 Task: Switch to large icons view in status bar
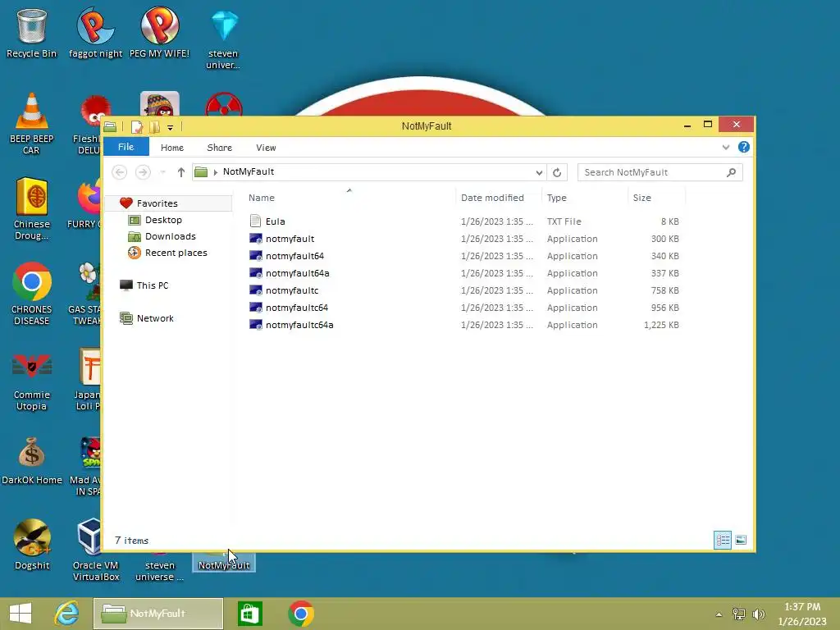pos(741,540)
